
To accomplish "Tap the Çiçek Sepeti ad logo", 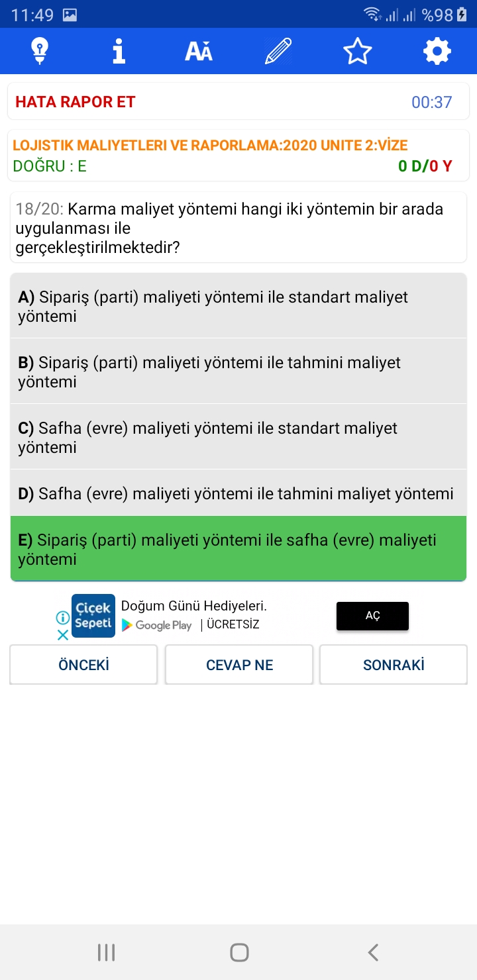I will tap(93, 616).
